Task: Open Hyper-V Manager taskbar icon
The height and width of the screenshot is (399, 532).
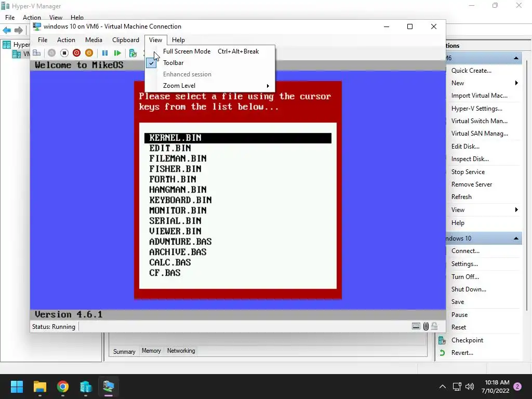Action: point(86,387)
